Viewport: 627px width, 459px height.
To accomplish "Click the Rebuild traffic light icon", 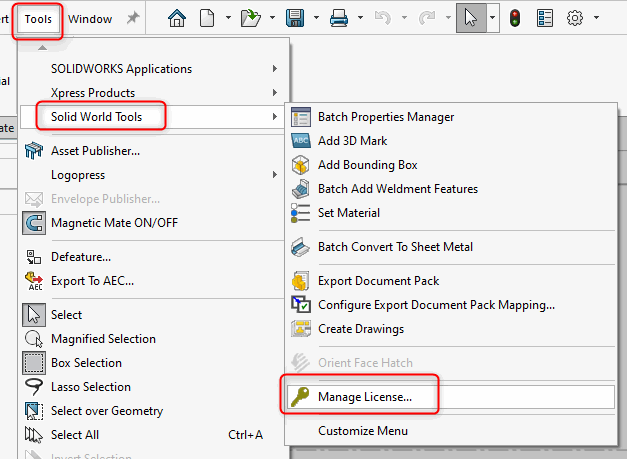I will coord(515,18).
